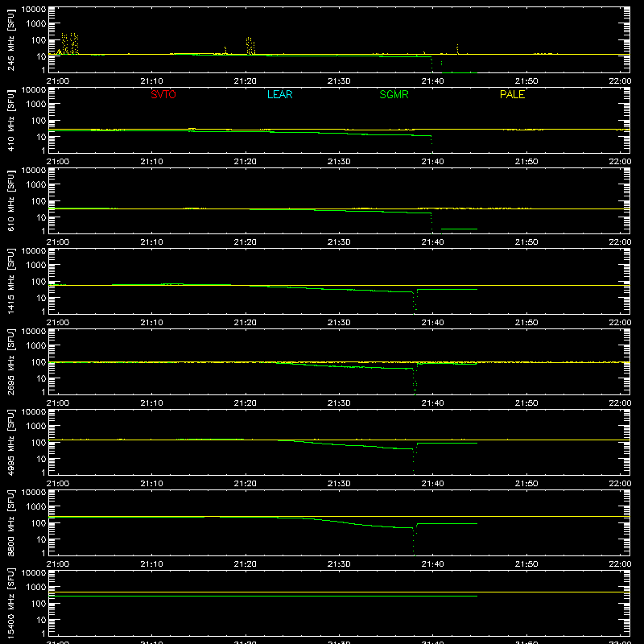Viewport: 644px width, 644px height.
Task: Click 21:20 label below the 8800 MHz plot
Action: click(246, 564)
